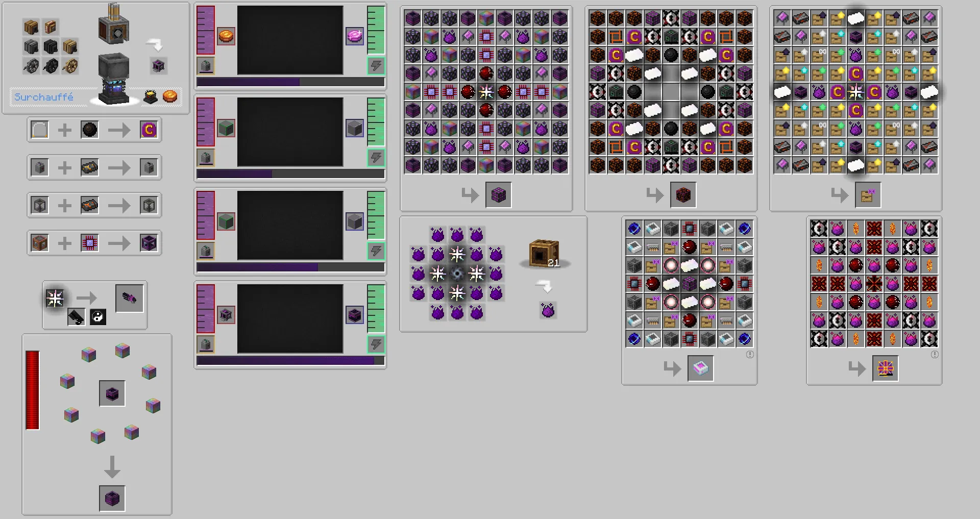This screenshot has height=519, width=980.
Task: Select the blaze cake icon beside Surchauffé
Action: pyautogui.click(x=169, y=96)
